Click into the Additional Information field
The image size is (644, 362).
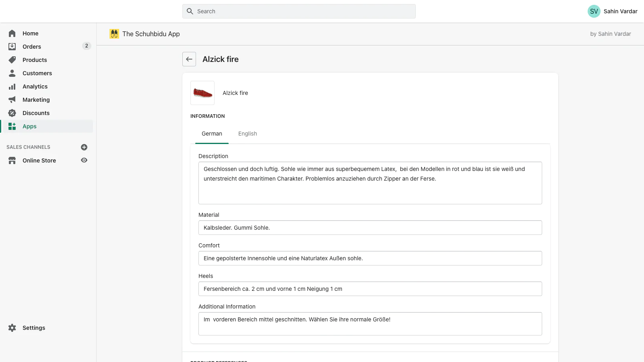370,324
